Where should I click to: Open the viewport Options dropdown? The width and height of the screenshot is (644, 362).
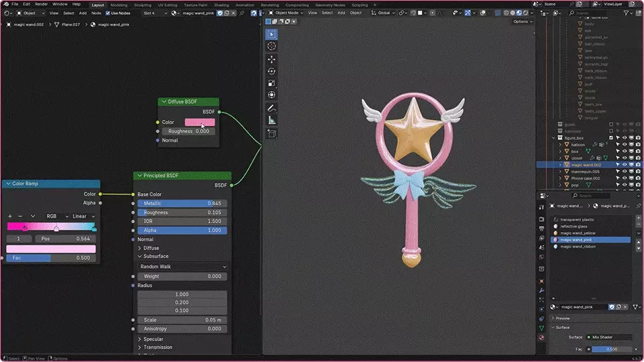click(523, 21)
